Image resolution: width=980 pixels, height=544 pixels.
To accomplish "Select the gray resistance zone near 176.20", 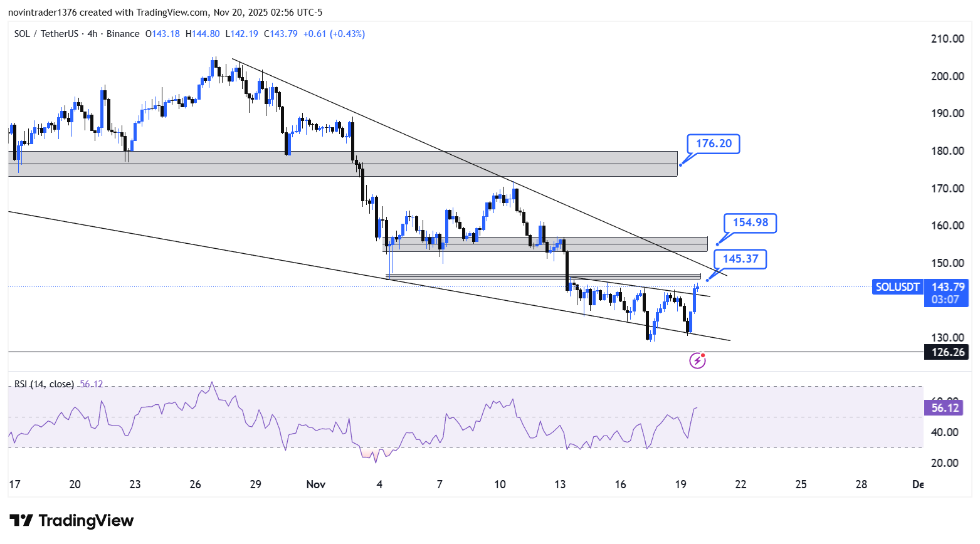I will coord(342,164).
